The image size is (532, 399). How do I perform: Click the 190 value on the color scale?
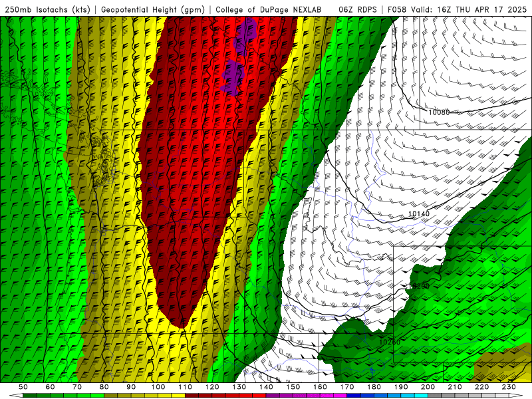point(401,387)
